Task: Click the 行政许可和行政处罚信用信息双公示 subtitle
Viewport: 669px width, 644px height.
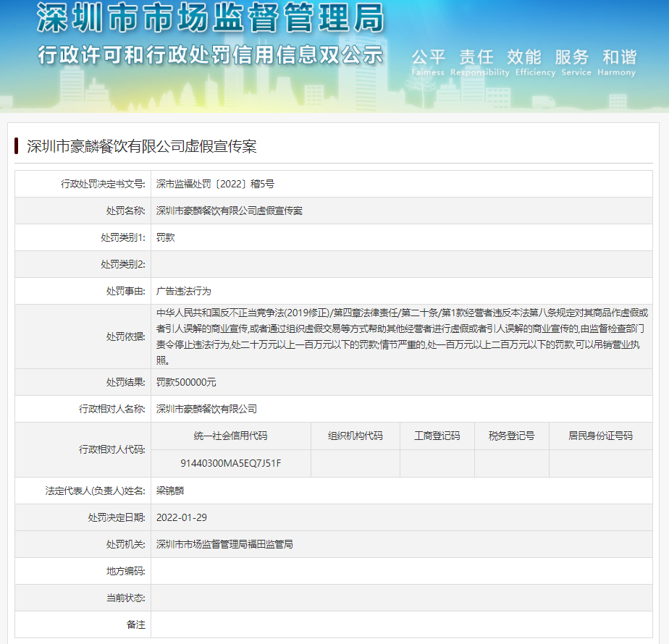Action: [x=210, y=55]
